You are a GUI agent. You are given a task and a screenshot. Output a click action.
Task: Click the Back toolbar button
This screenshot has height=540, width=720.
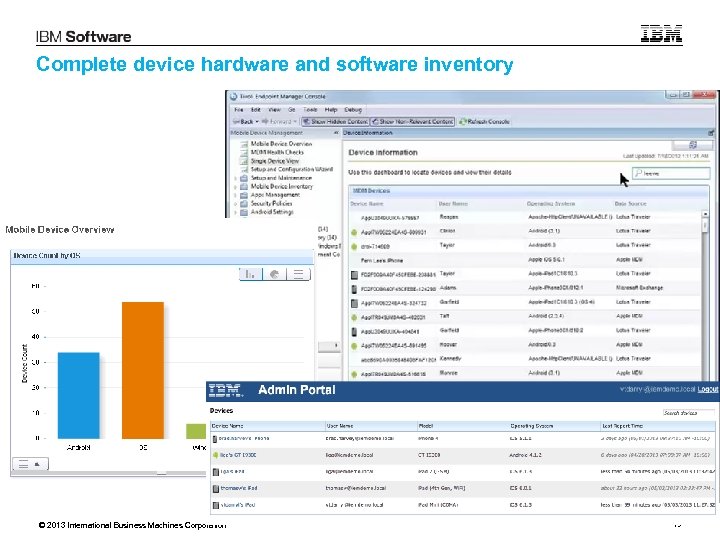[x=246, y=121]
